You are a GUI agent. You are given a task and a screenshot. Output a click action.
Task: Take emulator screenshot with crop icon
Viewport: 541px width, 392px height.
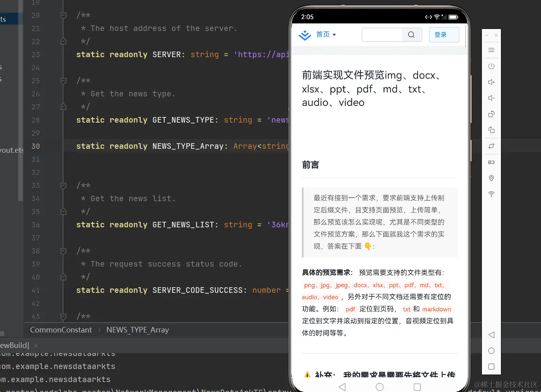[x=491, y=146]
